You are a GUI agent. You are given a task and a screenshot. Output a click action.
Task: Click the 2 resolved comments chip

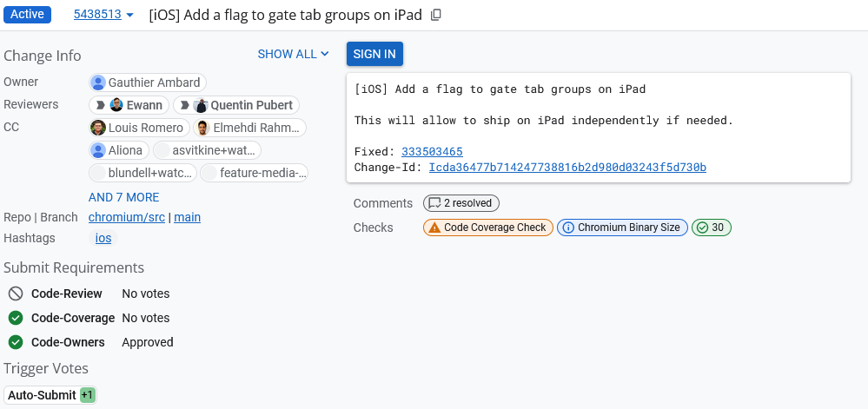[461, 203]
